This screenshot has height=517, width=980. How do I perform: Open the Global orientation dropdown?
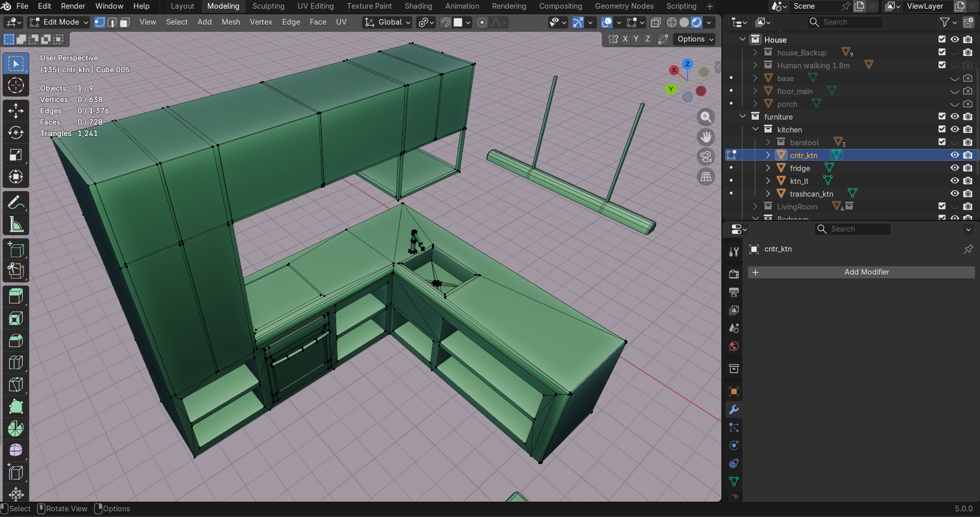pyautogui.click(x=387, y=22)
